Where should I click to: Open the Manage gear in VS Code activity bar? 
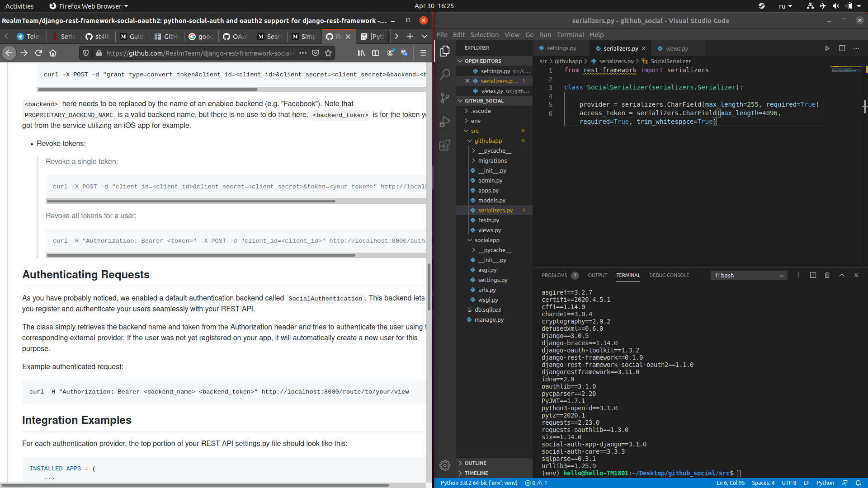coord(445,465)
